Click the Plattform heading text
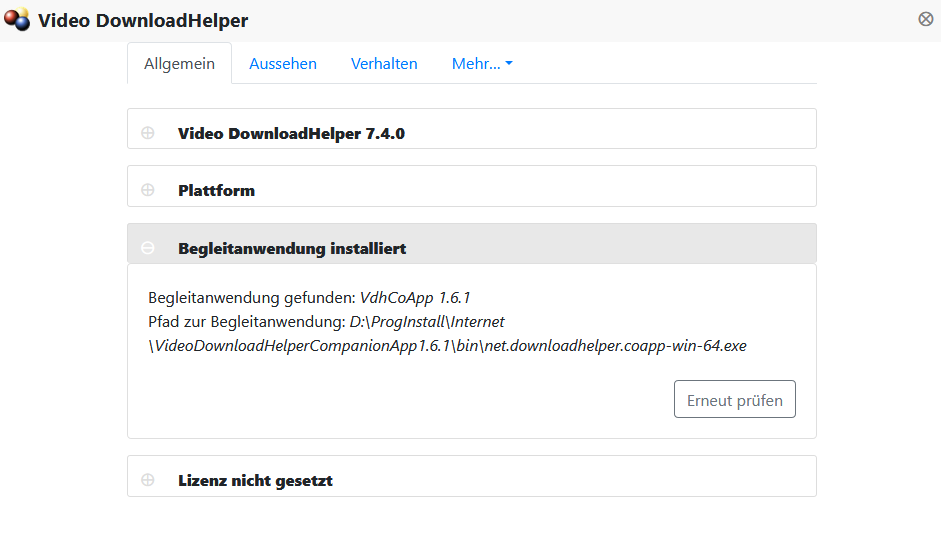 216,190
